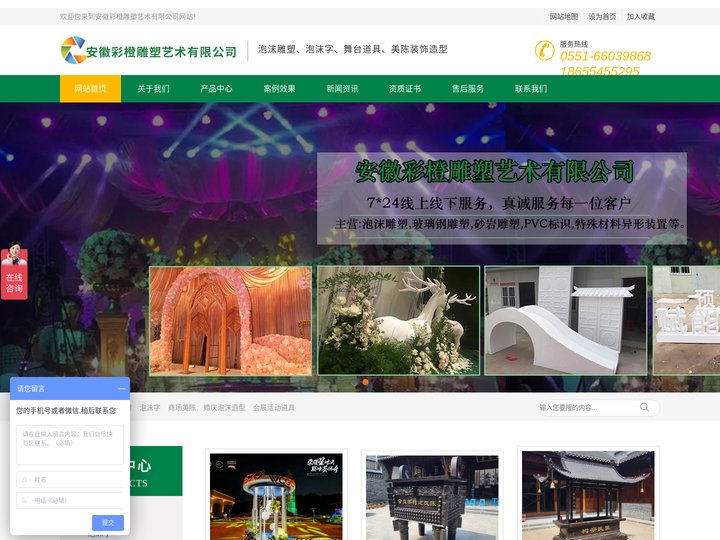Screen dimensions: 720x540
Task: Open 资质证书 menu item
Action: [x=405, y=89]
